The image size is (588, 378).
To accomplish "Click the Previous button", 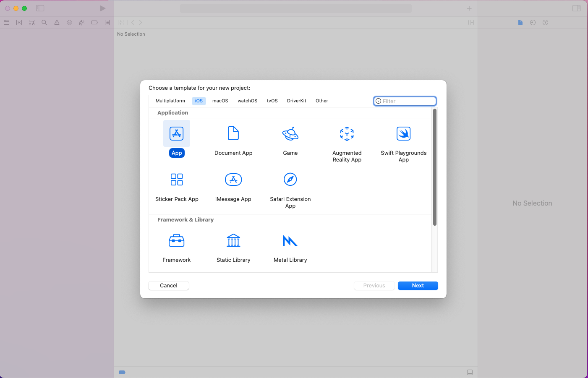I will coord(374,286).
